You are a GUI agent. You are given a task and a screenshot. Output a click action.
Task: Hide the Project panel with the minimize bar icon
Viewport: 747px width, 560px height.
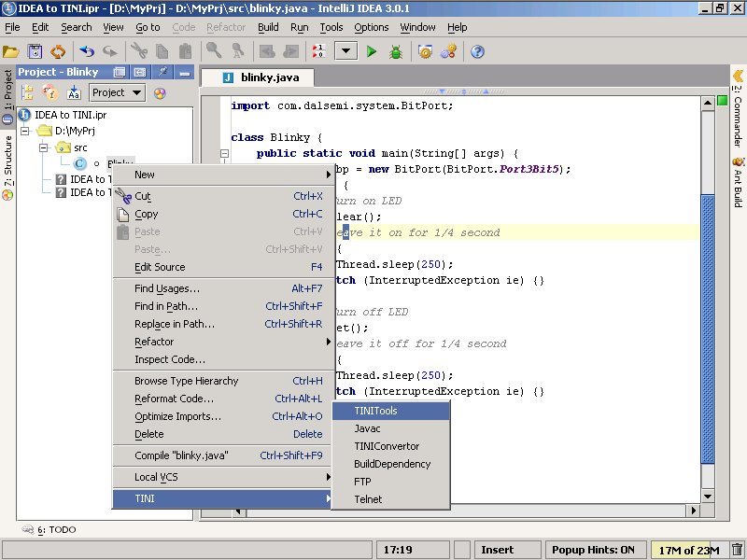click(x=184, y=73)
